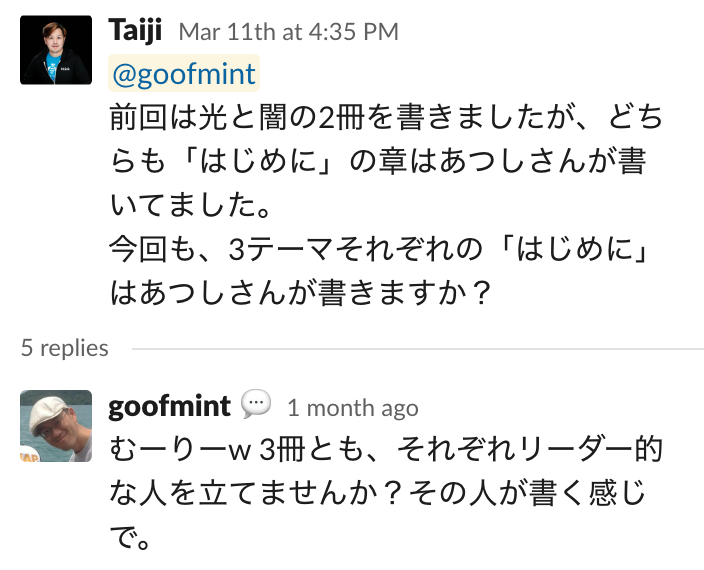704x570 pixels.
Task: Click the reply line starting with な人を立てませんか
Action: coord(385,494)
